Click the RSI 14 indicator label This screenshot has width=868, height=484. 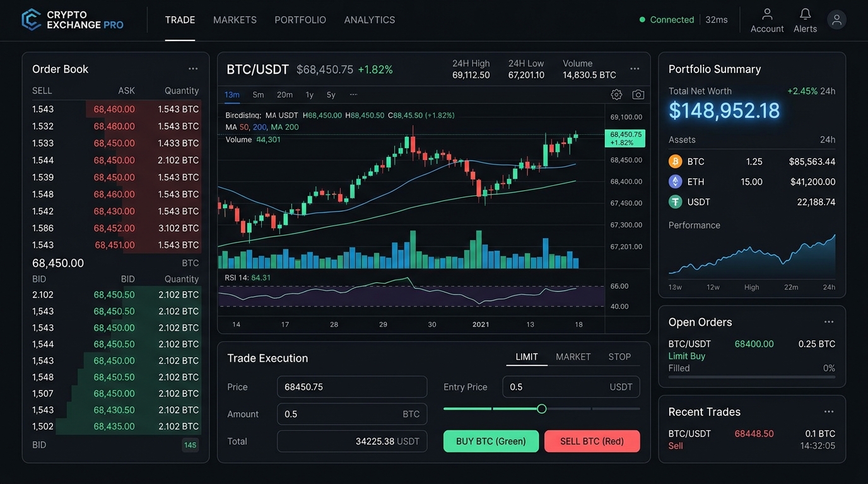click(x=248, y=277)
